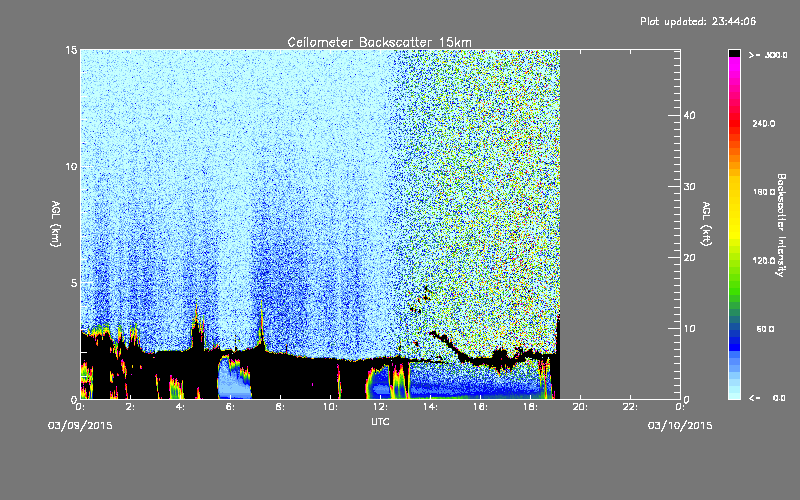The image size is (800, 500).
Task: Click the '40' kft right axis label
Action: (x=689, y=115)
